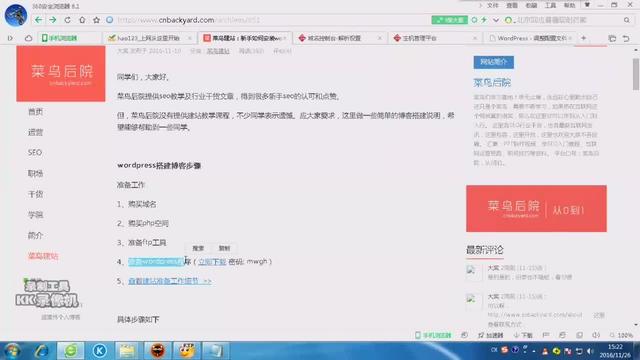Switch to the hao123 tab
The height and width of the screenshot is (360, 640).
coord(149,38)
